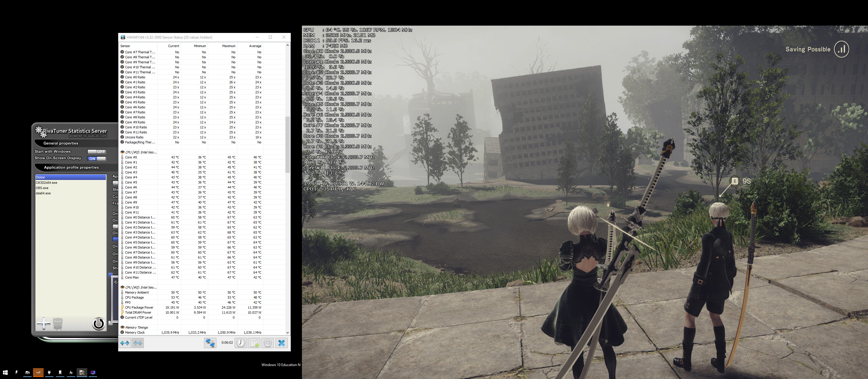
Task: Collapse the Memory Timings sensor group
Action: [122, 327]
